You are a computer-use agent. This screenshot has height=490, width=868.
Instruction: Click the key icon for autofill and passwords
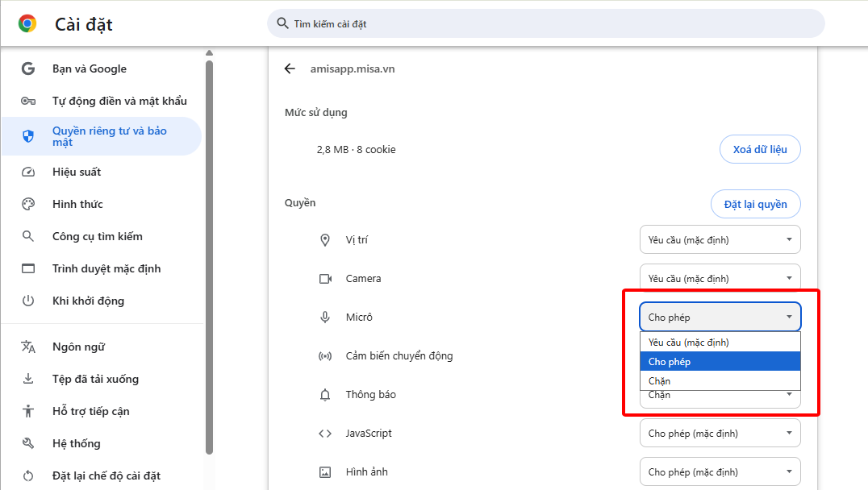click(x=28, y=101)
